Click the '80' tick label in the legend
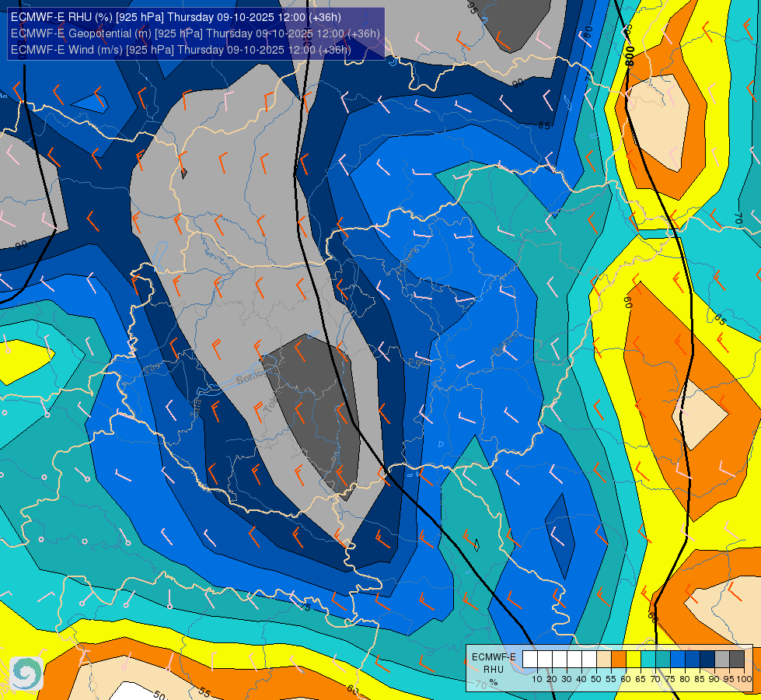 click(x=685, y=680)
